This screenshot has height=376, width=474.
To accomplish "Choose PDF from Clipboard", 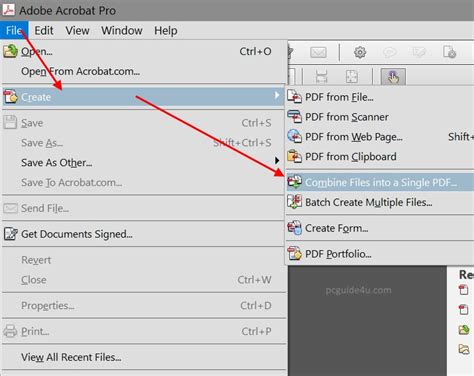I will (x=380, y=156).
